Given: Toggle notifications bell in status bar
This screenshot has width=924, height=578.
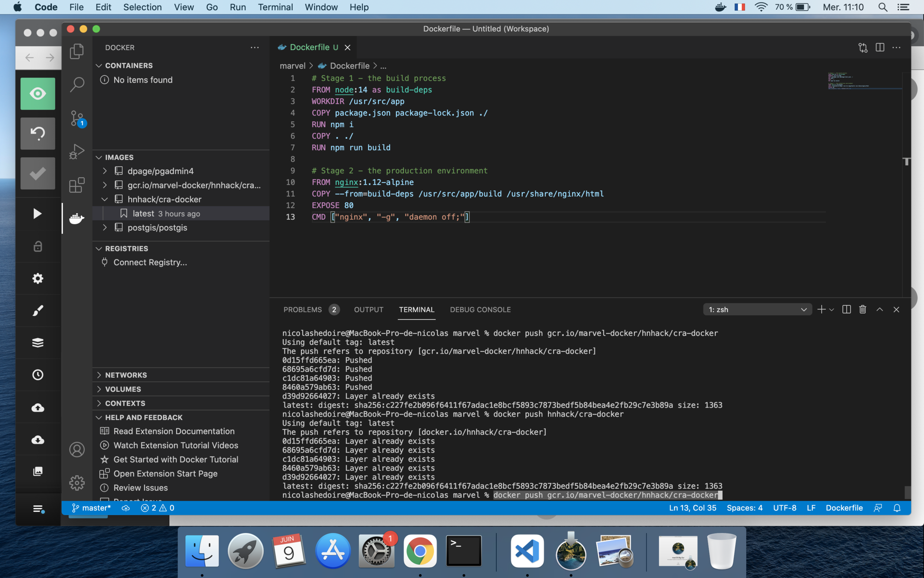Looking at the screenshot, I should (897, 508).
